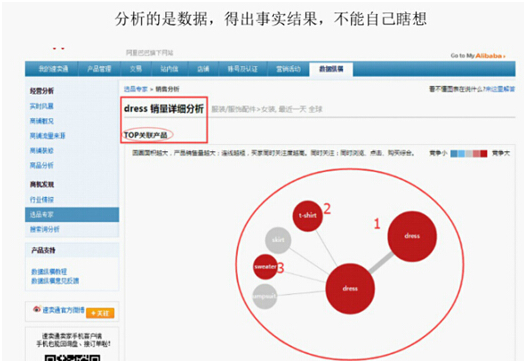
Task: Click the QR code image
Action: tap(72, 358)
